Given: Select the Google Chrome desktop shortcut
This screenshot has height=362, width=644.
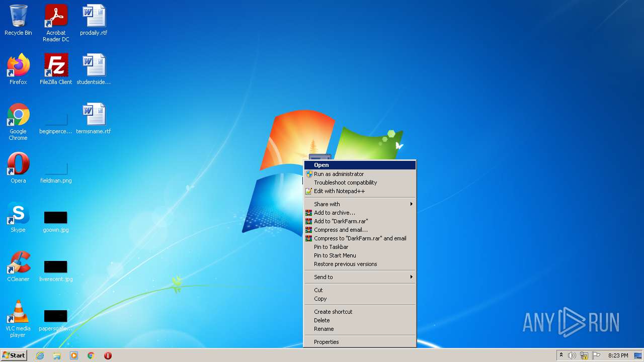Looking at the screenshot, I should point(18,122).
